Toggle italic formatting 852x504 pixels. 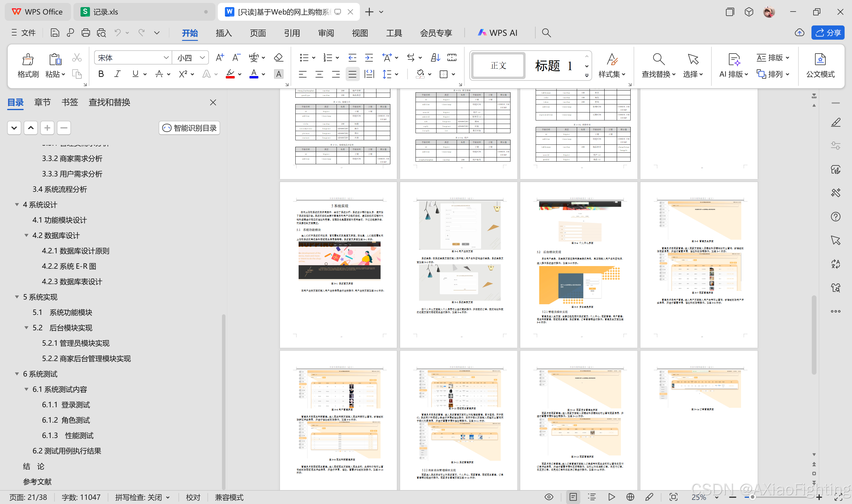pyautogui.click(x=117, y=74)
